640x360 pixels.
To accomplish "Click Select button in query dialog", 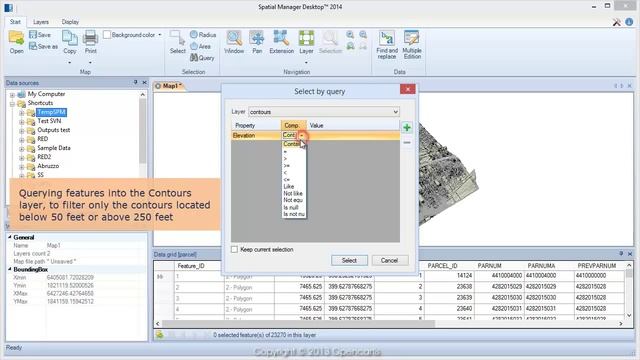I will click(349, 260).
